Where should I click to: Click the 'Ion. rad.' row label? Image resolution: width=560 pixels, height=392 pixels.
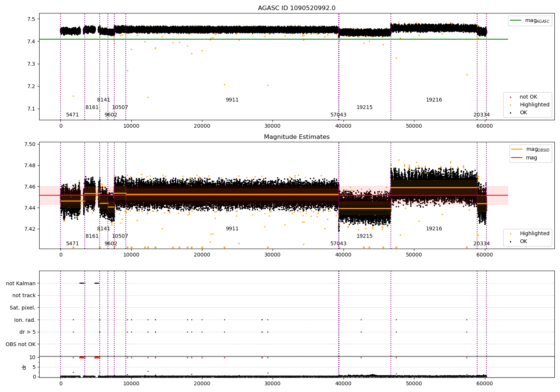[x=25, y=320]
